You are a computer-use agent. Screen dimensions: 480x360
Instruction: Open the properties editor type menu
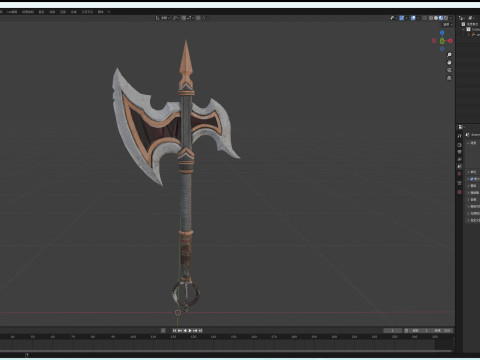[x=461, y=127]
